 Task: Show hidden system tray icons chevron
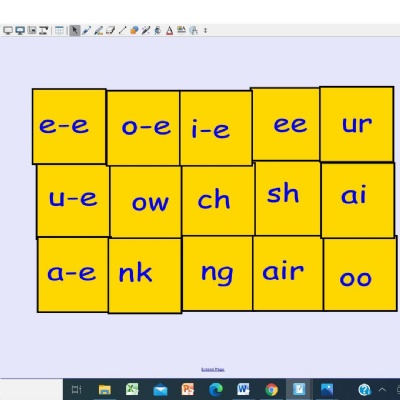tap(383, 389)
